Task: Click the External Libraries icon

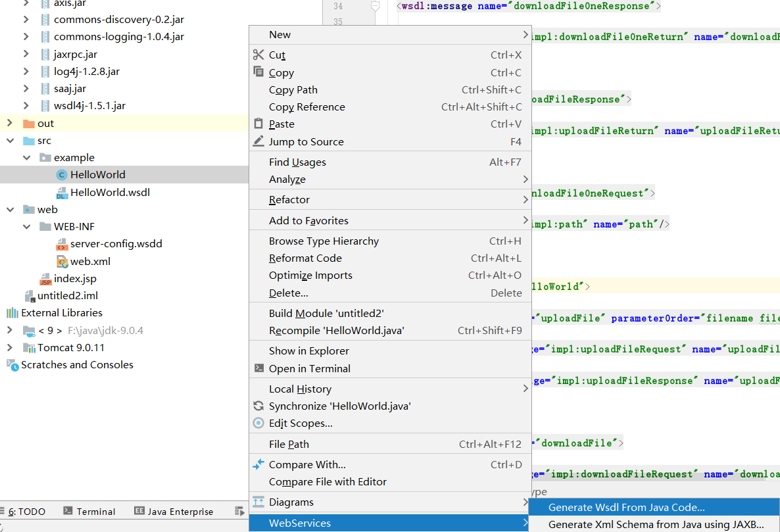Action: point(12,313)
